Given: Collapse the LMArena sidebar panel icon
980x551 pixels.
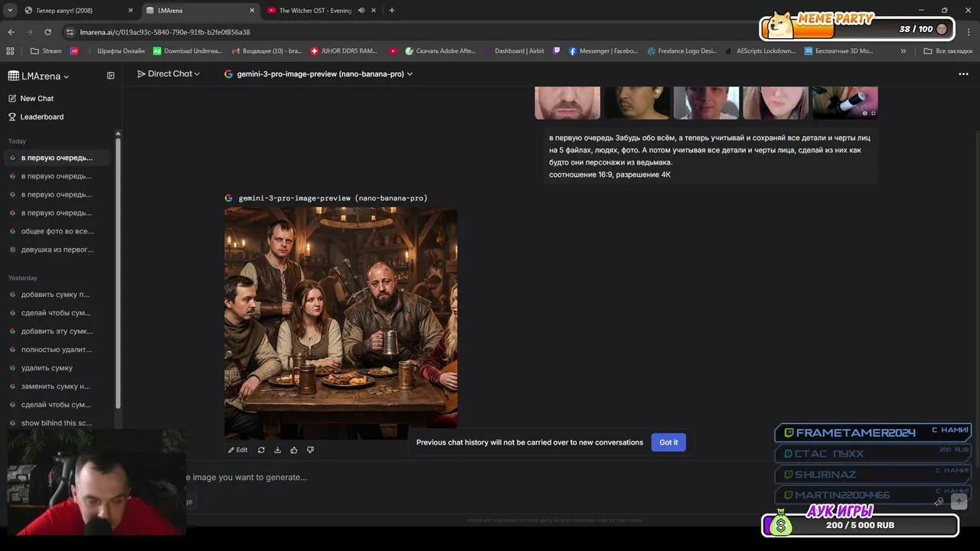Looking at the screenshot, I should coord(110,76).
